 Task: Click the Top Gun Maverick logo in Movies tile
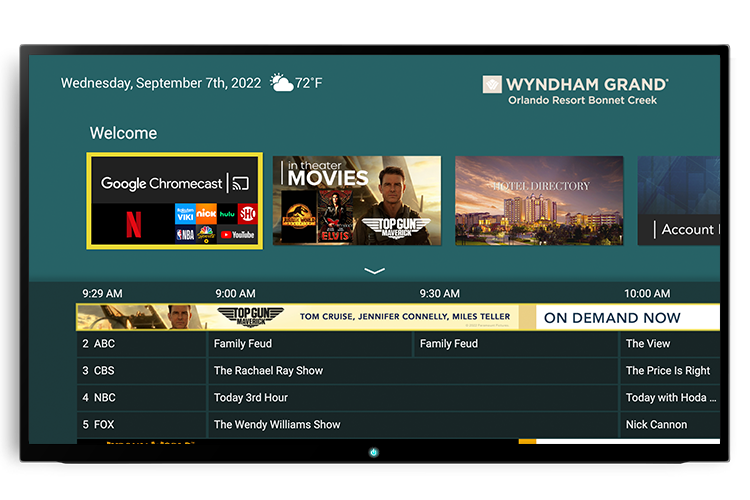pyautogui.click(x=396, y=227)
